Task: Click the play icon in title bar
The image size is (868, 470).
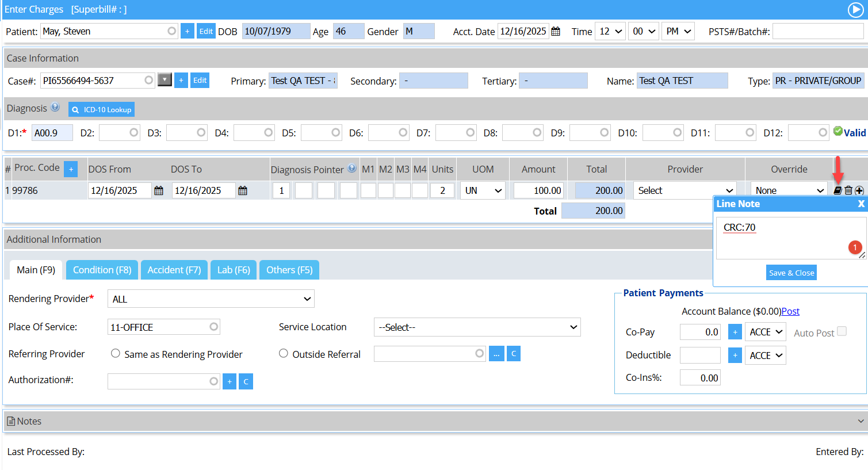Action: [855, 10]
